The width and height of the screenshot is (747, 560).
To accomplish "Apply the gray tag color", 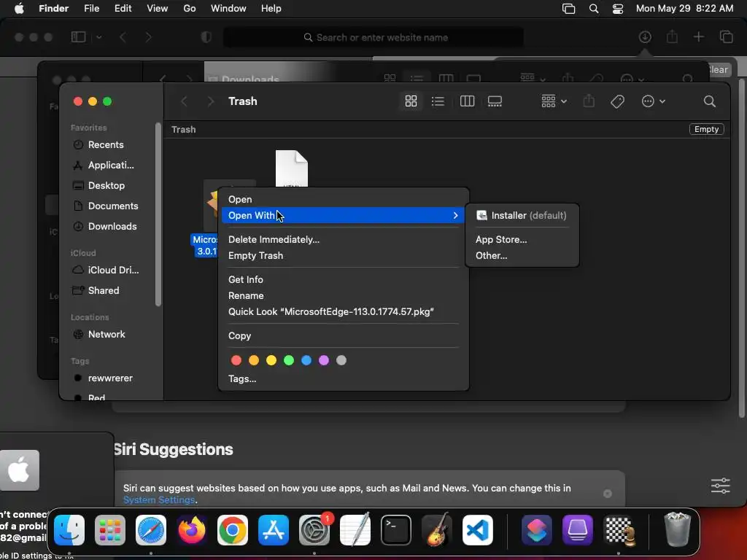I will pos(341,360).
